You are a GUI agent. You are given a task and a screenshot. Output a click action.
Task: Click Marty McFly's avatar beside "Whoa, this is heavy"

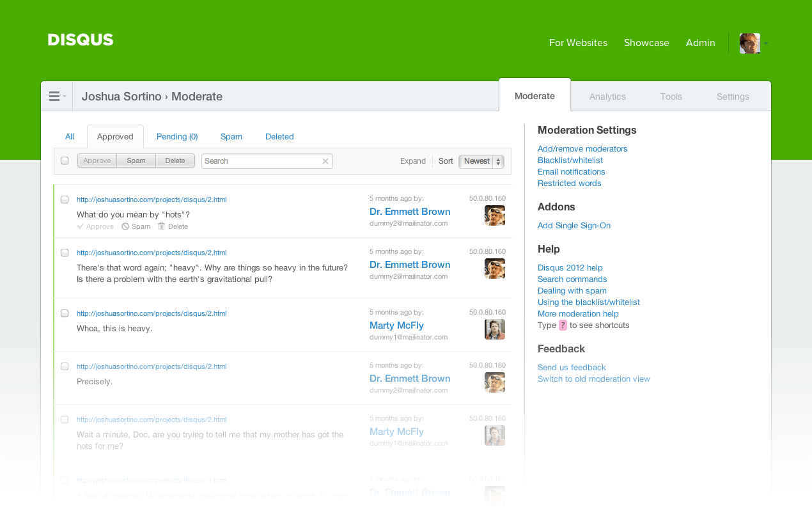tap(495, 329)
